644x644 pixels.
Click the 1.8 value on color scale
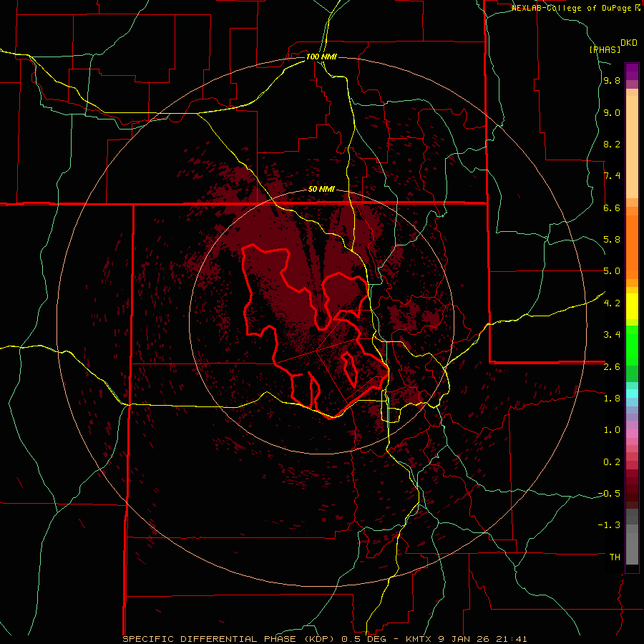point(612,399)
